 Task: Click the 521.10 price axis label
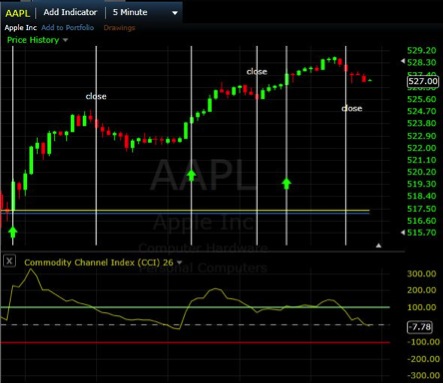[x=422, y=160]
